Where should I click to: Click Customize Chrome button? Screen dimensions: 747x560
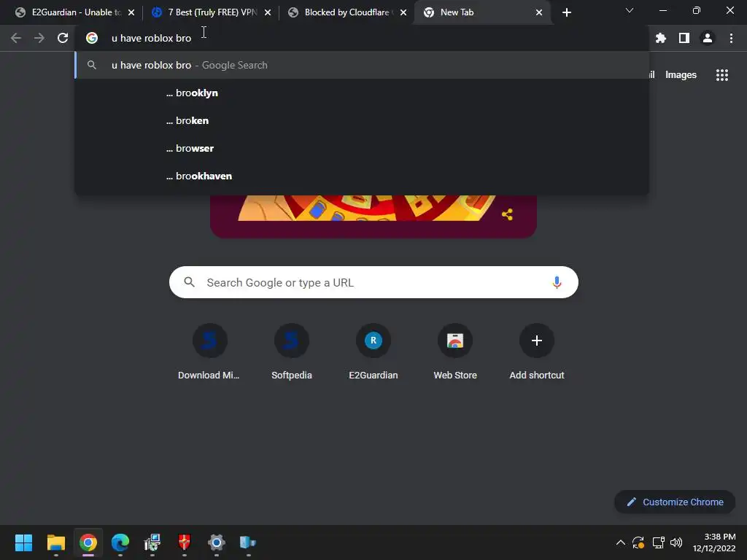[x=675, y=502]
